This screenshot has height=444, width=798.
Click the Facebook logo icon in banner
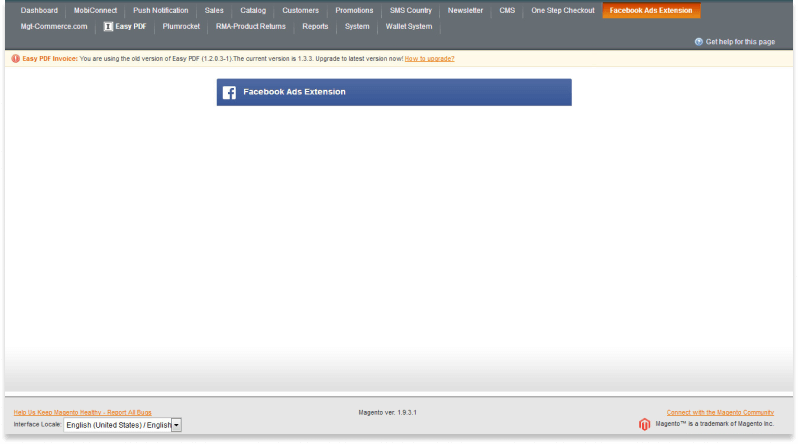click(229, 92)
